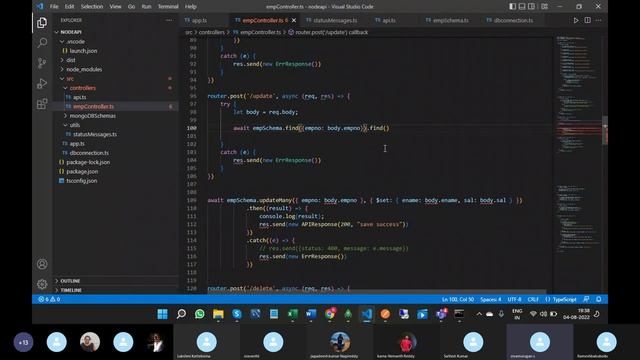Open the Edit menu
The image size is (640, 360).
(69, 7)
